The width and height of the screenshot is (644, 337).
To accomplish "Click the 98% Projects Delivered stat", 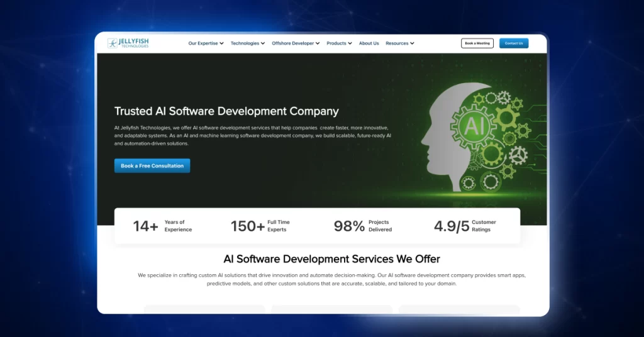I will pyautogui.click(x=363, y=226).
